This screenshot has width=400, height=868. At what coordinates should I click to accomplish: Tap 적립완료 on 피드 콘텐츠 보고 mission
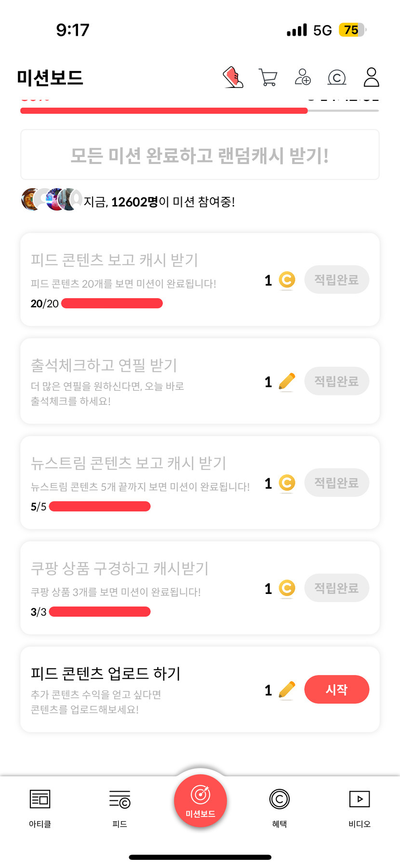[336, 280]
